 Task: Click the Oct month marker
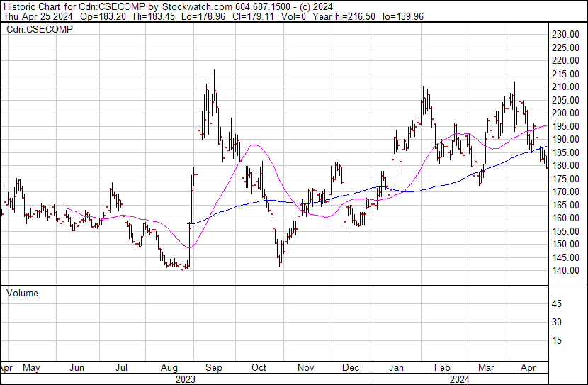pos(259,368)
